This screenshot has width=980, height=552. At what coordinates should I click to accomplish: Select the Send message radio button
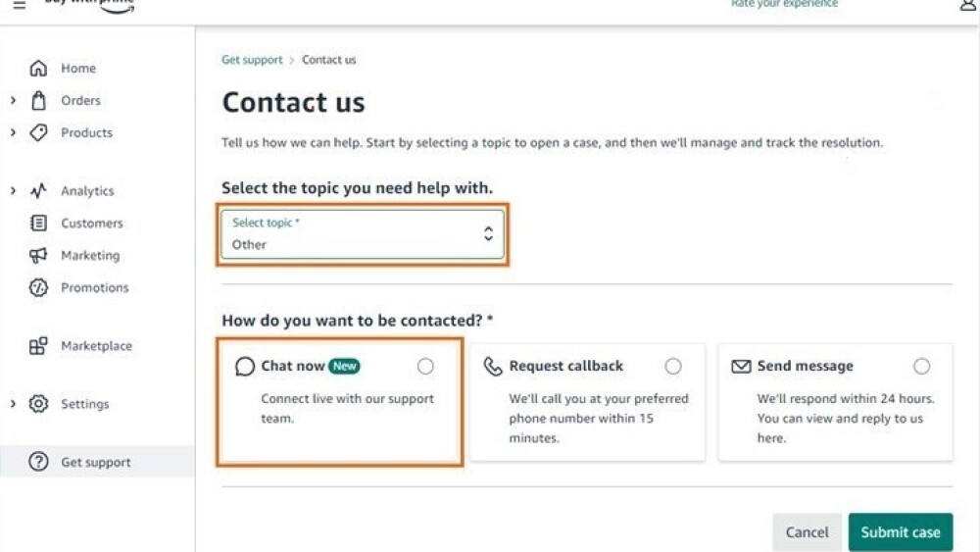921,366
